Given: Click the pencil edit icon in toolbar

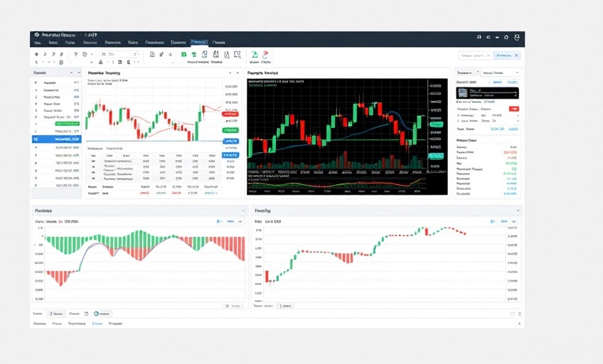Looking at the screenshot, I should point(161,54).
